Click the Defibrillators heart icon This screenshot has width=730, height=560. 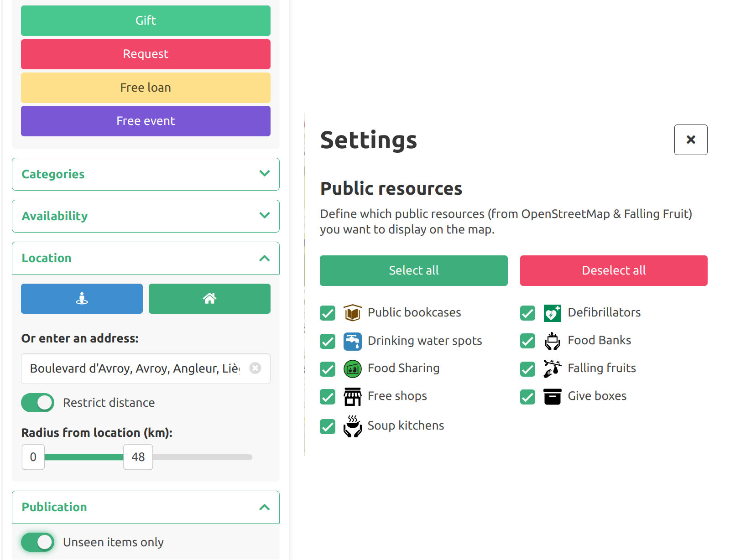point(552,313)
